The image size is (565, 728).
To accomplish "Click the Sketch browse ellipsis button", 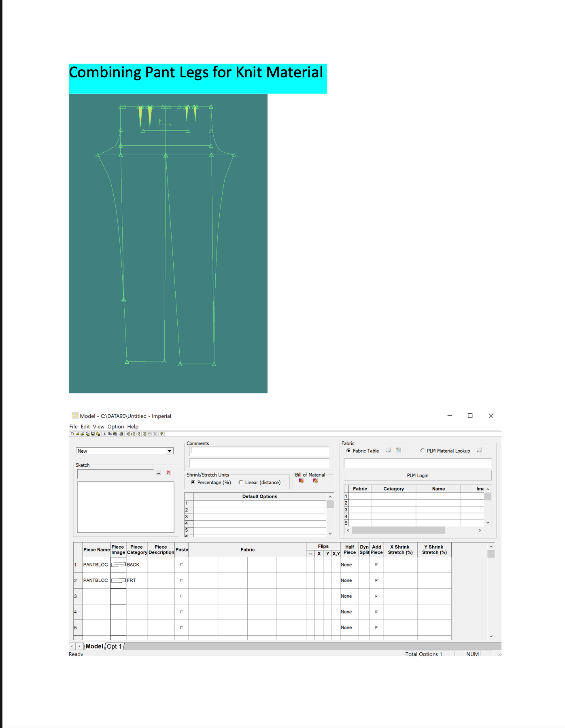I will tap(159, 473).
